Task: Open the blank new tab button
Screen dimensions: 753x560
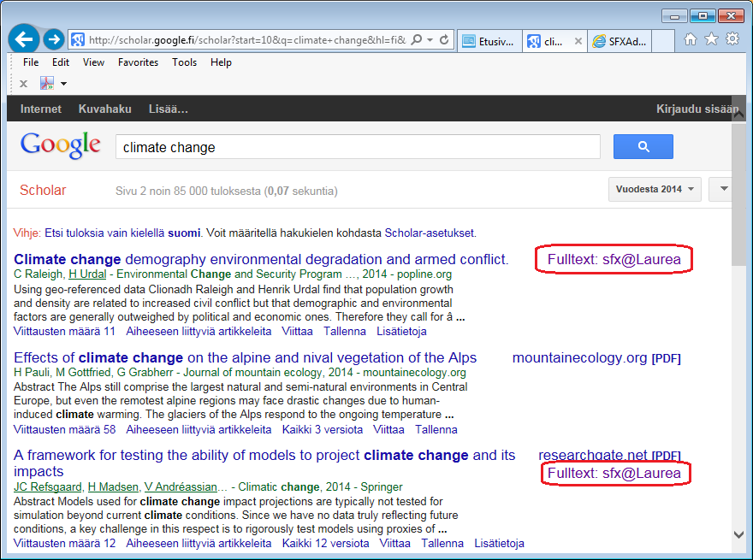Action: coord(663,41)
